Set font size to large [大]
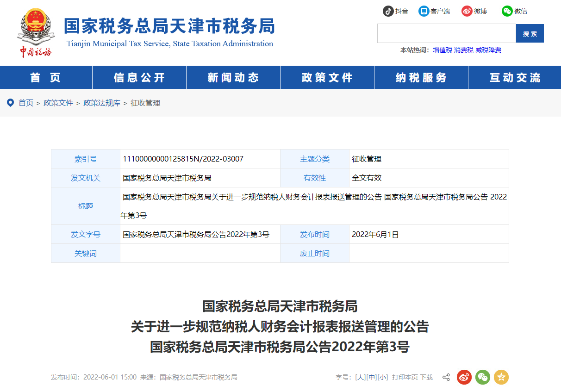 click(360, 377)
